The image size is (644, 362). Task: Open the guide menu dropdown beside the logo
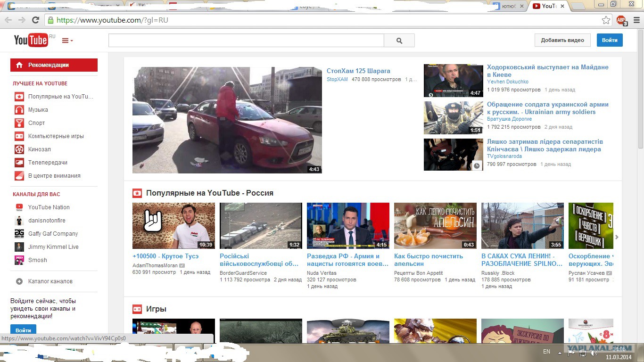click(67, 41)
